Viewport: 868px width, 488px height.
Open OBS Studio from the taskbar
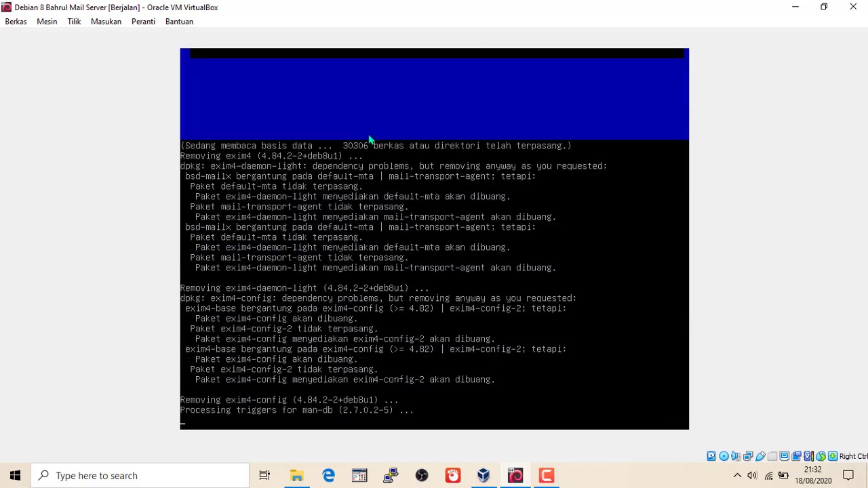tap(422, 476)
